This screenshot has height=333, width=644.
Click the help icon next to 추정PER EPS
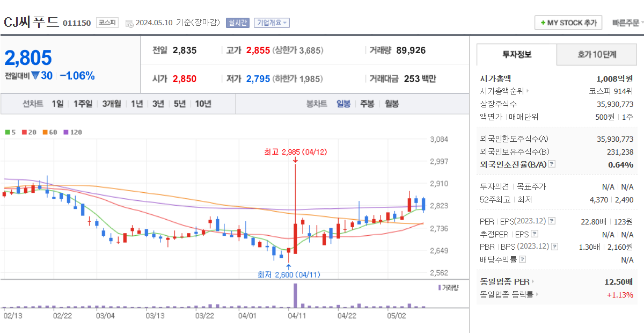(534, 234)
